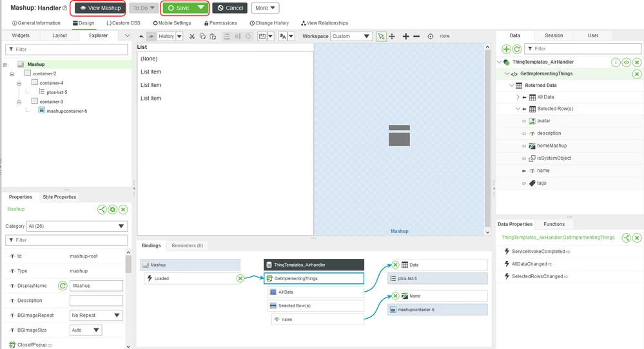Reset zoom with the target icon
Image resolution: width=644 pixels, height=349 pixels.
point(431,36)
